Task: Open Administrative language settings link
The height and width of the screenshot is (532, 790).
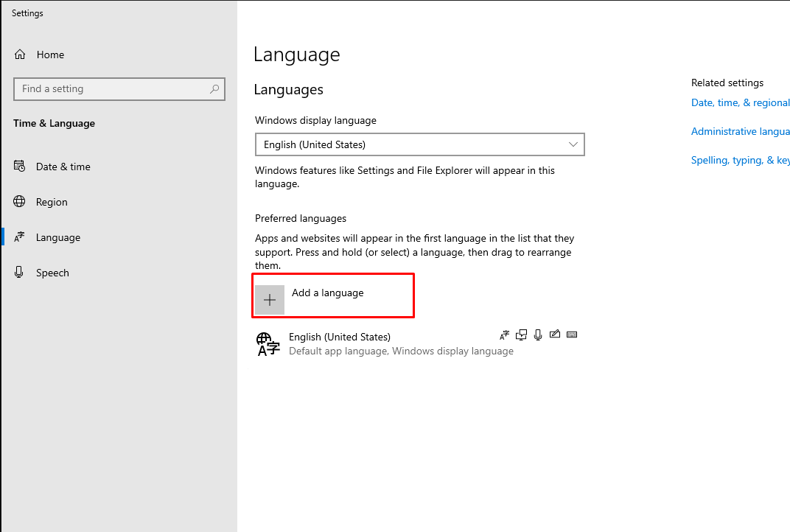Action: 740,132
